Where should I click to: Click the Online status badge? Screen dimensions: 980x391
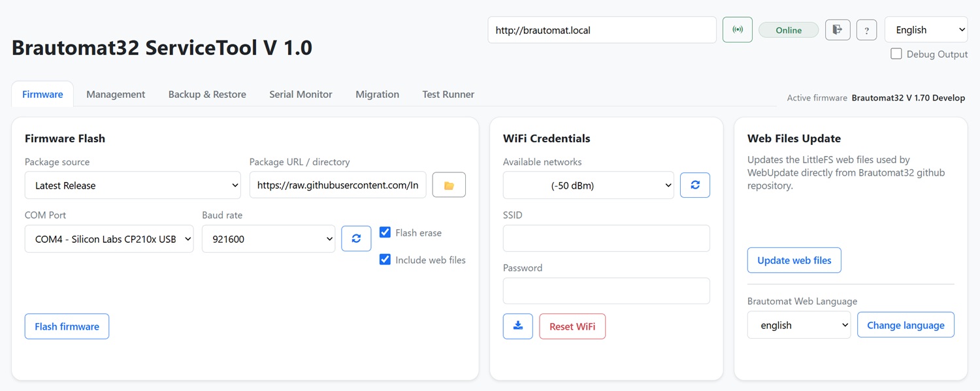pyautogui.click(x=788, y=30)
